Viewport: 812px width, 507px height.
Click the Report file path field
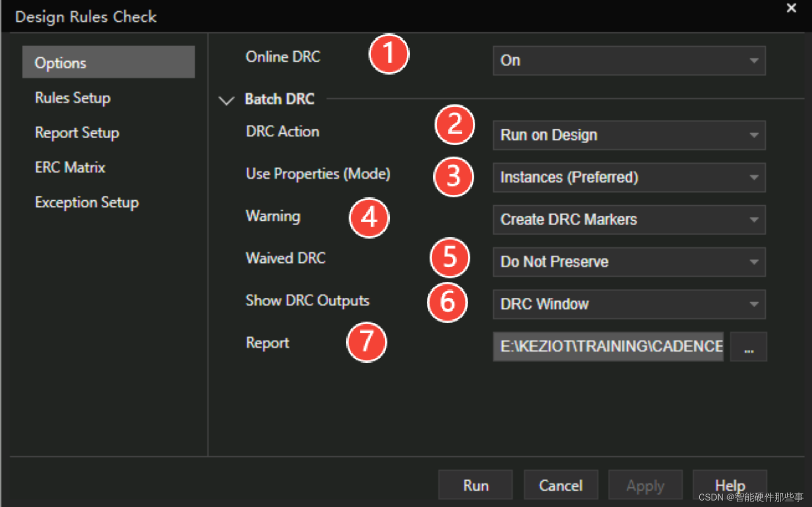click(x=608, y=347)
